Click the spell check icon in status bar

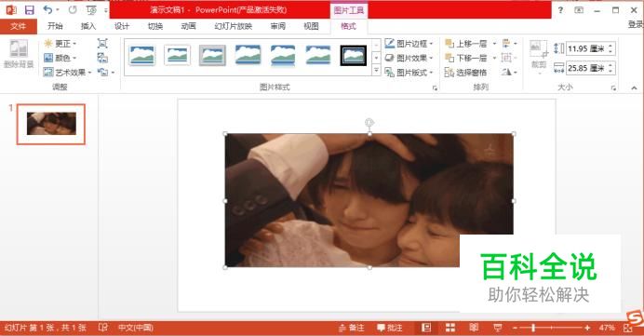click(x=103, y=328)
